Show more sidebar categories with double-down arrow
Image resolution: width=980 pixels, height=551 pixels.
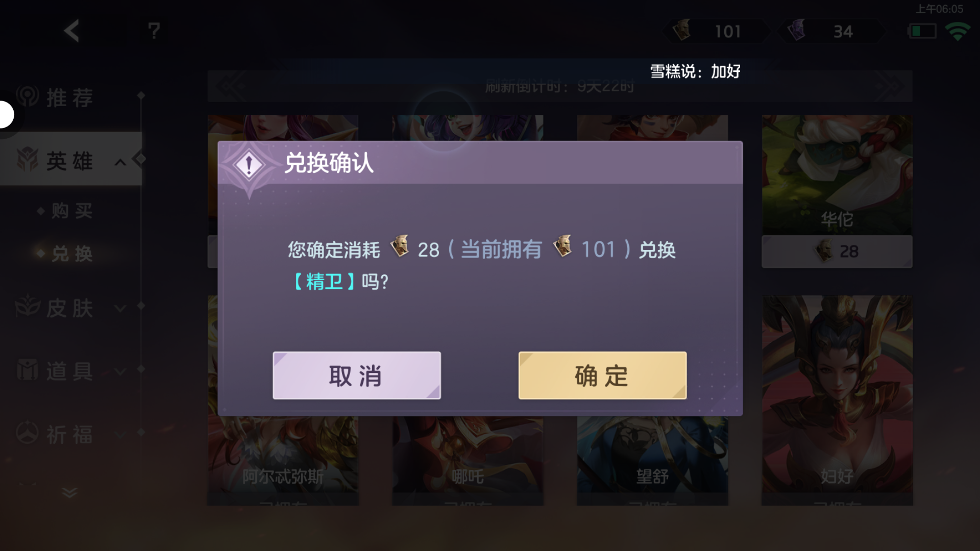70,492
